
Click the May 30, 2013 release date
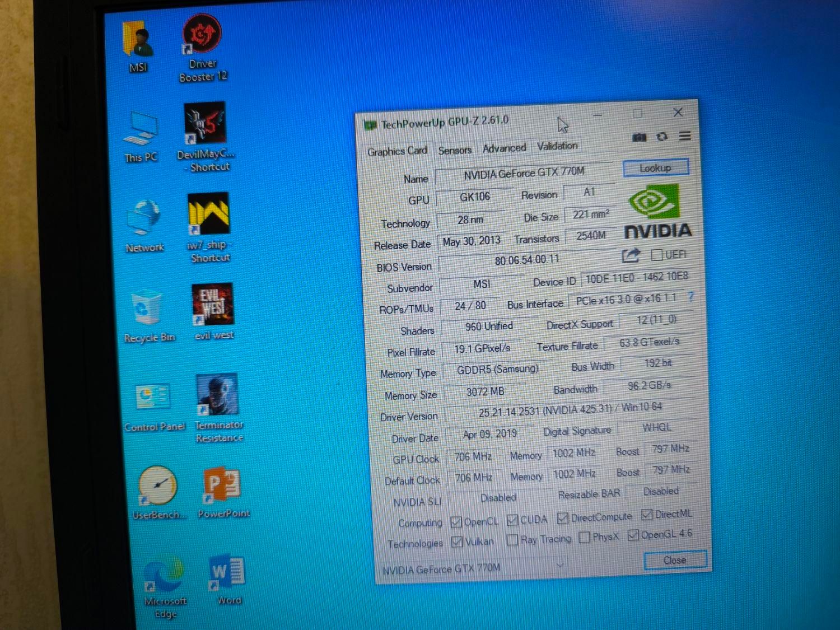point(472,241)
